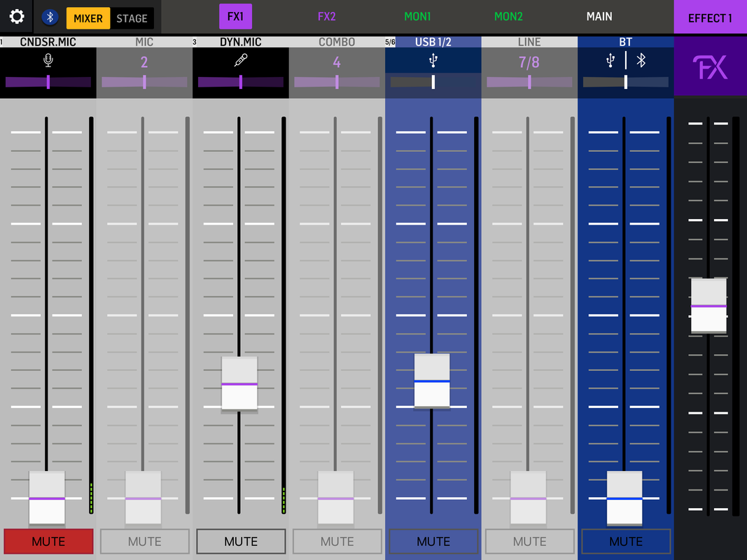Click the COMBO channel fader handle
This screenshot has height=560, width=747.
pyautogui.click(x=336, y=498)
